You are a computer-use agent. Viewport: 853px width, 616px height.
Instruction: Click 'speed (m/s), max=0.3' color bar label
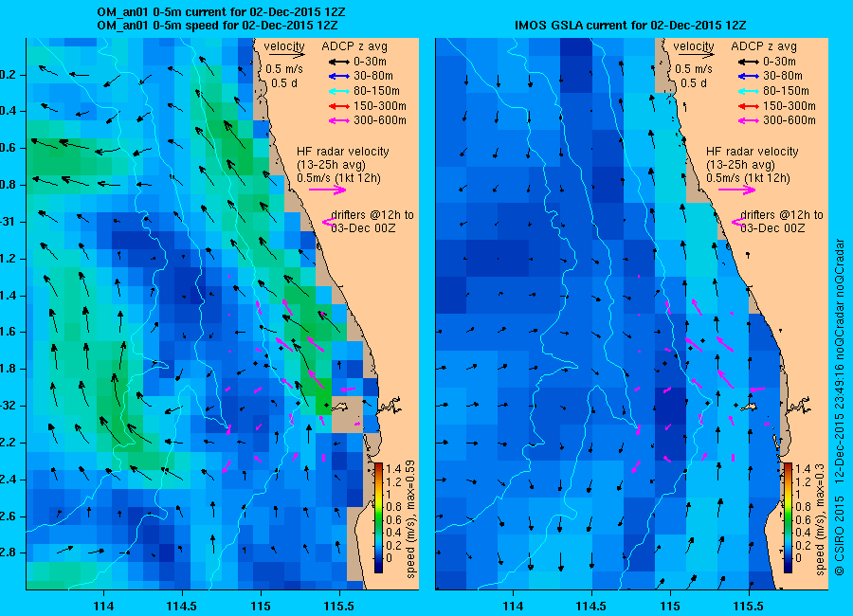click(x=821, y=519)
